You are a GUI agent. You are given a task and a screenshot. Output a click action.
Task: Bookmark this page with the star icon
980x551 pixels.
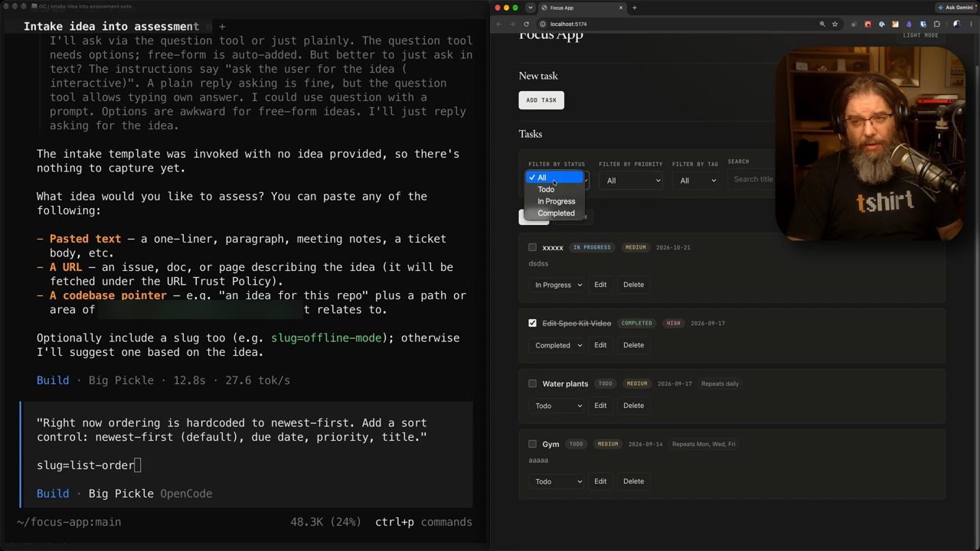click(x=835, y=24)
